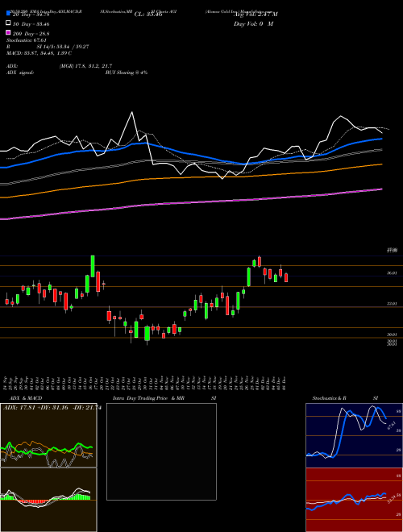Select the '20 Day - 34.78' label
403x532 pixels.
[30, 15]
